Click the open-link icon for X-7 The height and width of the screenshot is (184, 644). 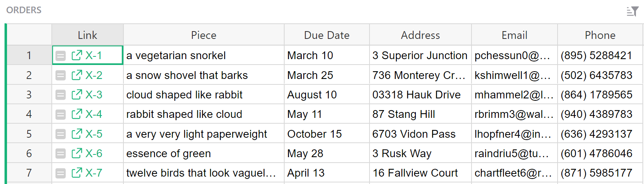tap(77, 173)
